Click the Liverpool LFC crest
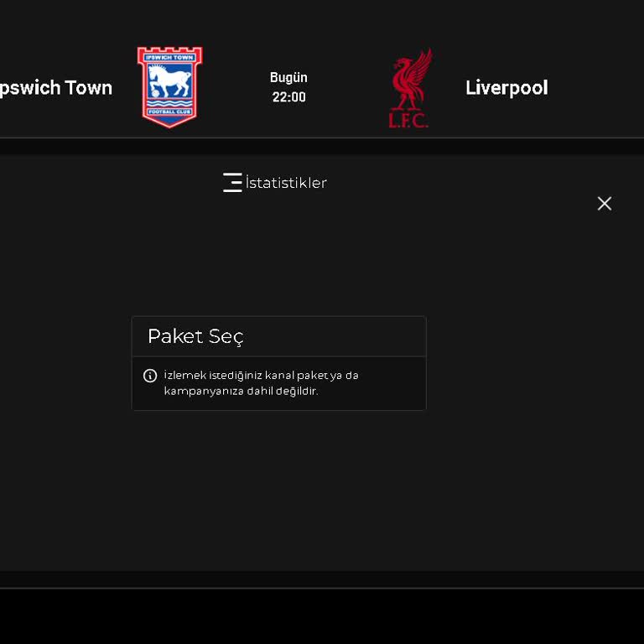This screenshot has width=644, height=644. click(x=409, y=88)
